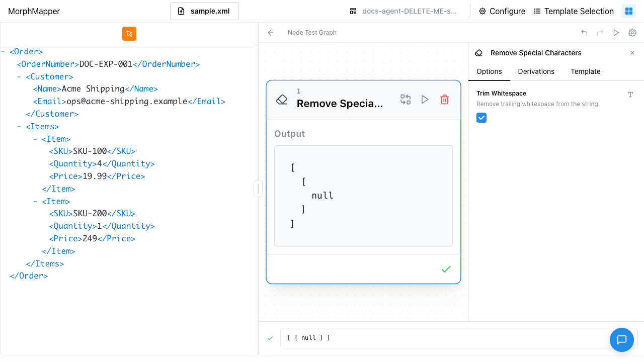Switch layout with the blue grid icon
644x362 pixels.
coord(629,11)
